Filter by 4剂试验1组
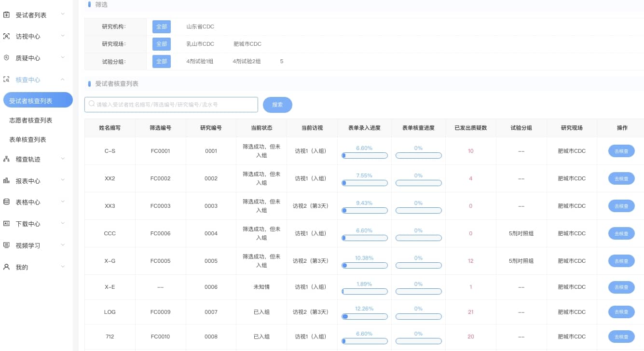 200,61
